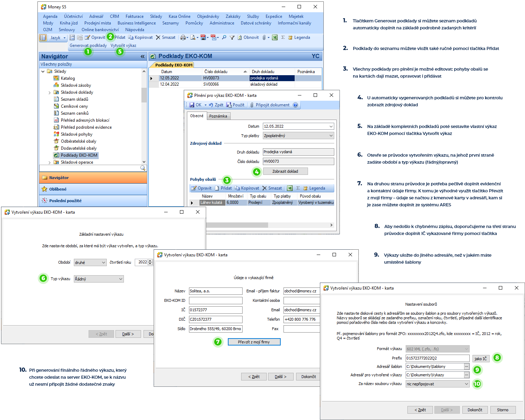Click the jako IČ button next to Prefix
The height and width of the screenshot is (420, 525).
click(x=481, y=359)
